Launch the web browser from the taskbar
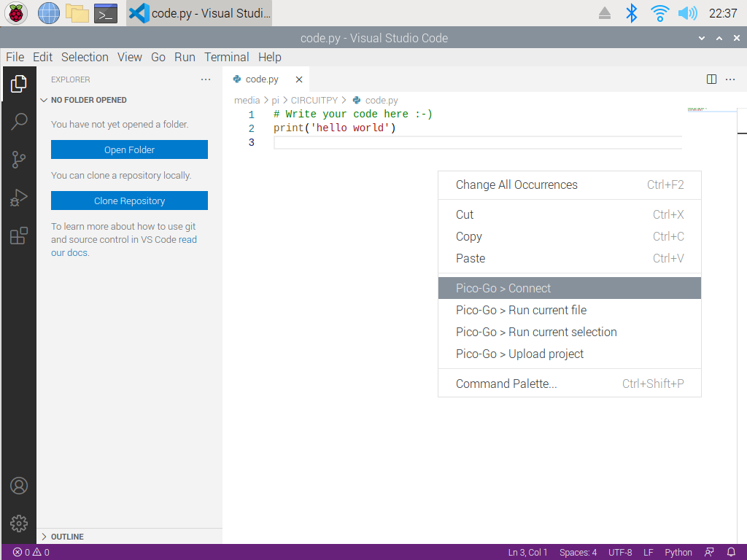Screen dimensions: 747x560 [49, 13]
